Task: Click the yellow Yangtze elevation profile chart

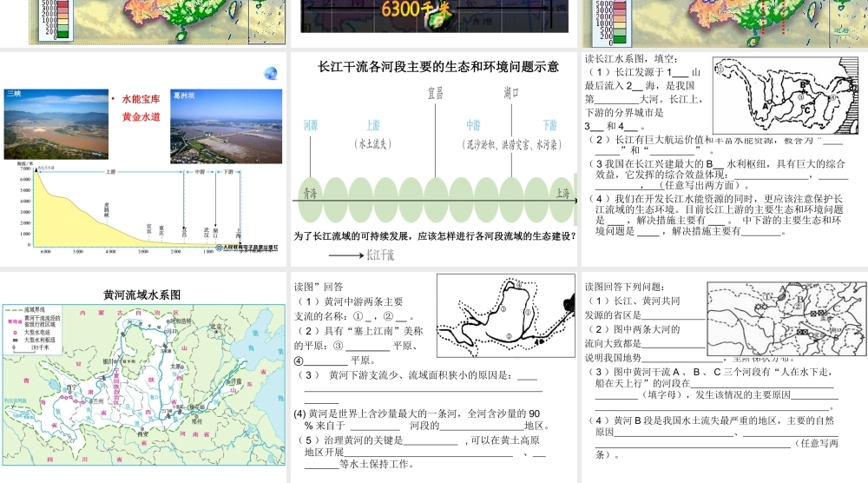Action: [x=138, y=209]
